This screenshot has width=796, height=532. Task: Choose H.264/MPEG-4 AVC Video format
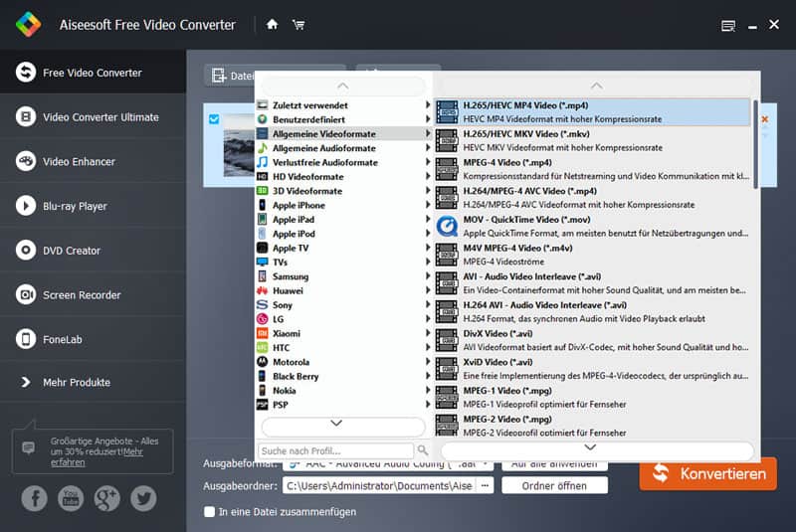point(592,198)
